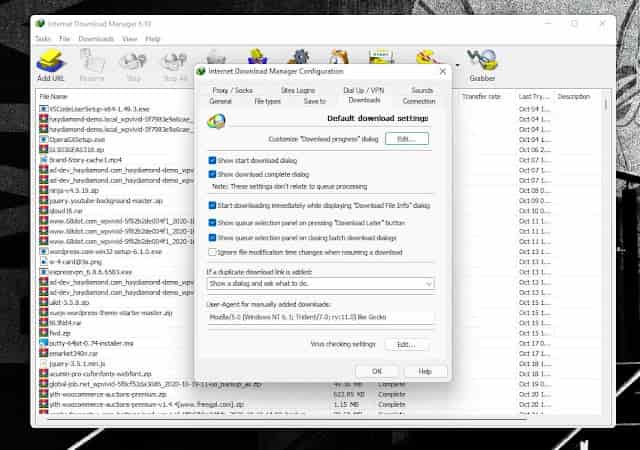Viewport: 640px width, 450px height.
Task: Toggle Start downloading immediately checkbox
Action: 212,205
